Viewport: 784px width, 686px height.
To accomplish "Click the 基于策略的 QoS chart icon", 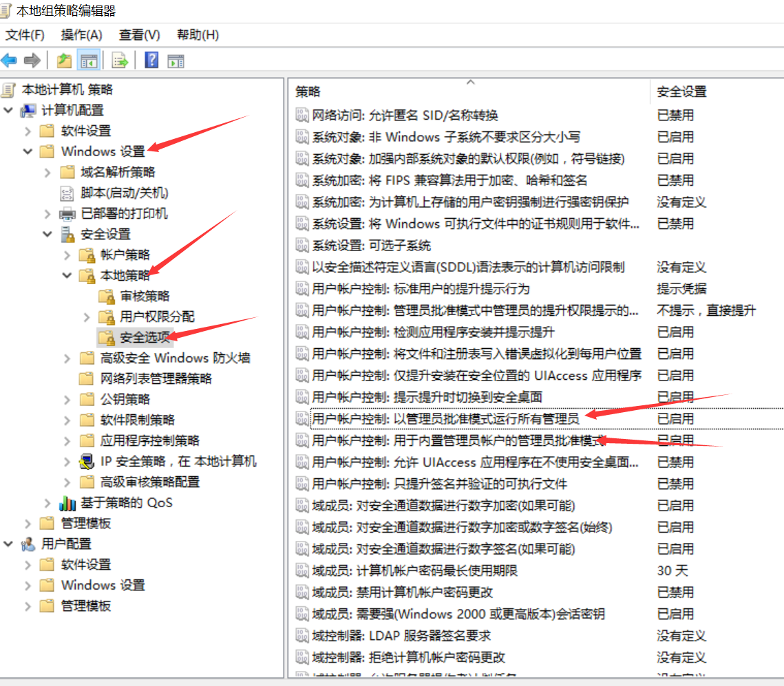I will pos(67,503).
